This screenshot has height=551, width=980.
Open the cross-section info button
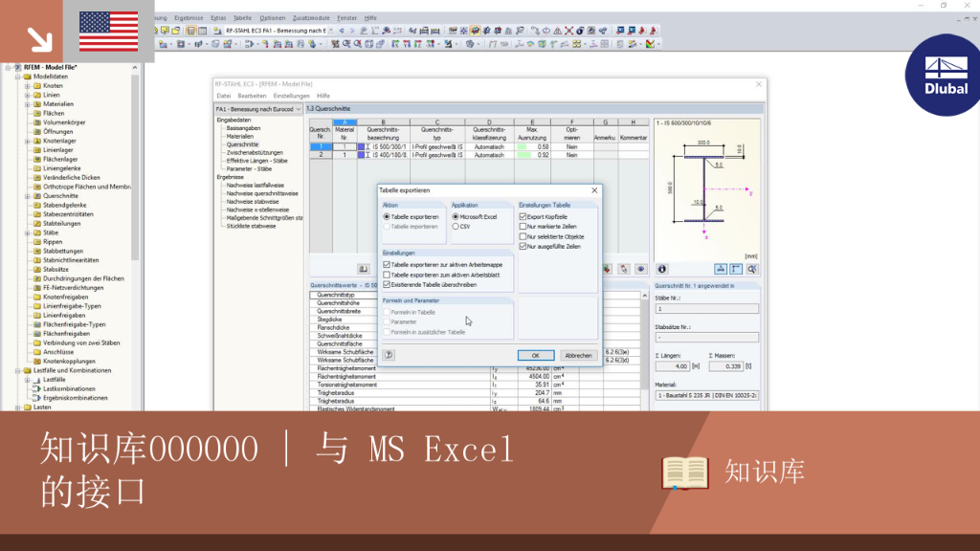[x=662, y=269]
